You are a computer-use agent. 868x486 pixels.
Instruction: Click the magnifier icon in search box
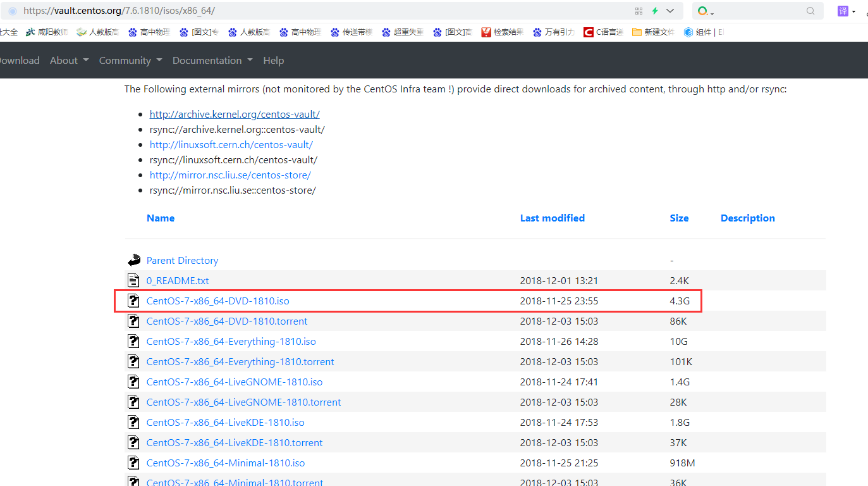(810, 11)
